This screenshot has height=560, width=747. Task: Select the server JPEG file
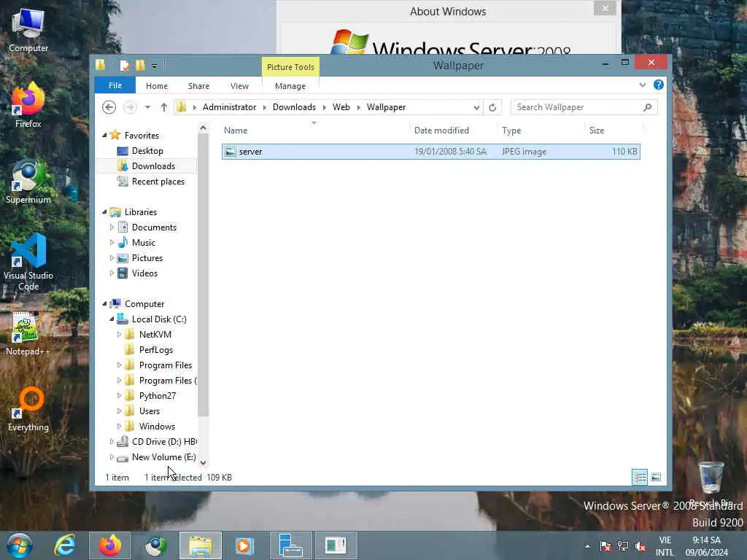click(430, 152)
